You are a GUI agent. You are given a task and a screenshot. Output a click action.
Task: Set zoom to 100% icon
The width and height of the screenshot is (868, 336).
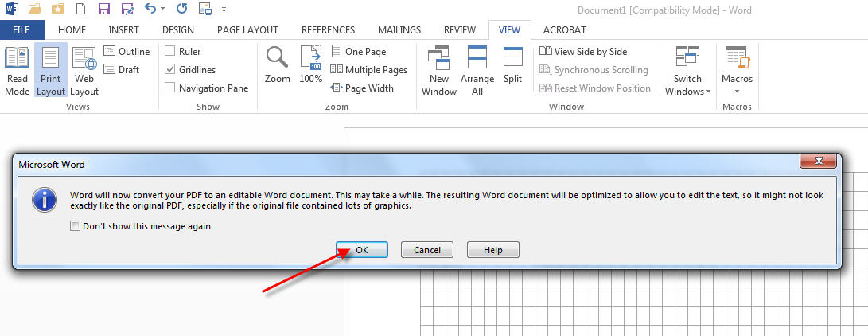310,65
